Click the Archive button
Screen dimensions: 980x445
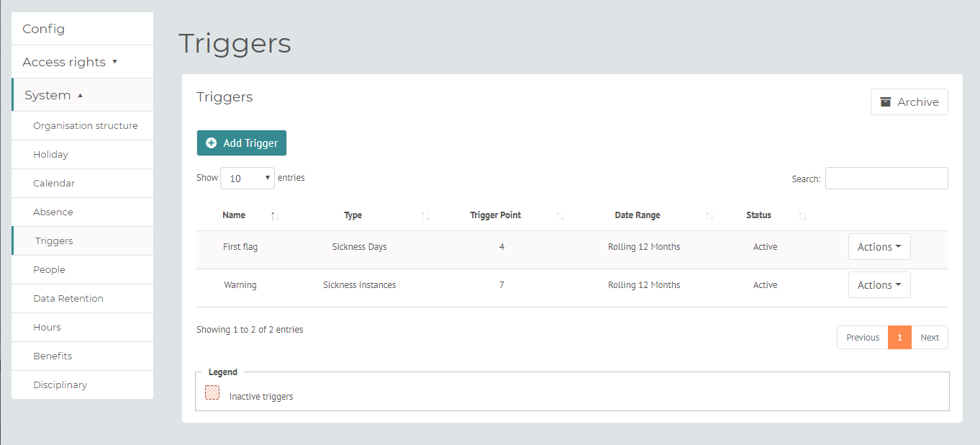point(909,102)
